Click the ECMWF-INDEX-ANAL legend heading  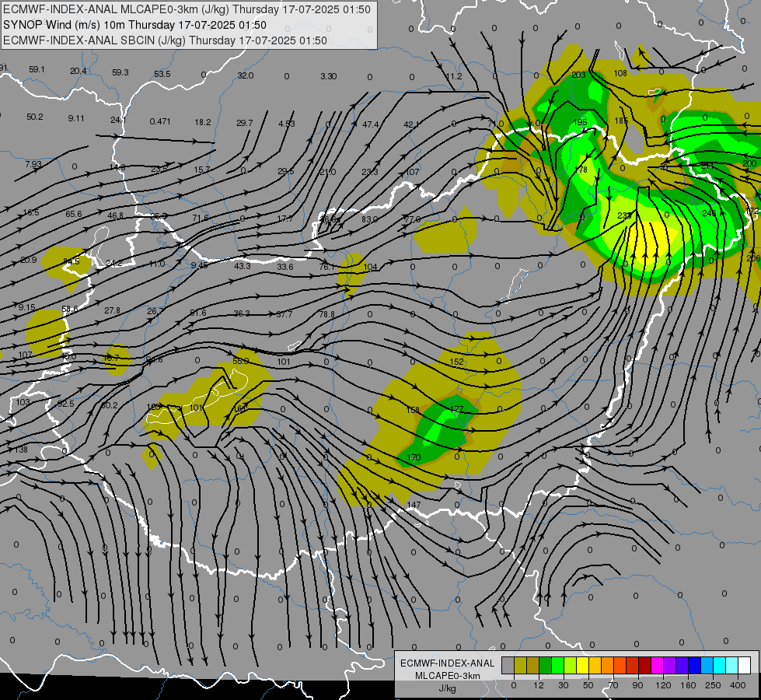point(448,663)
